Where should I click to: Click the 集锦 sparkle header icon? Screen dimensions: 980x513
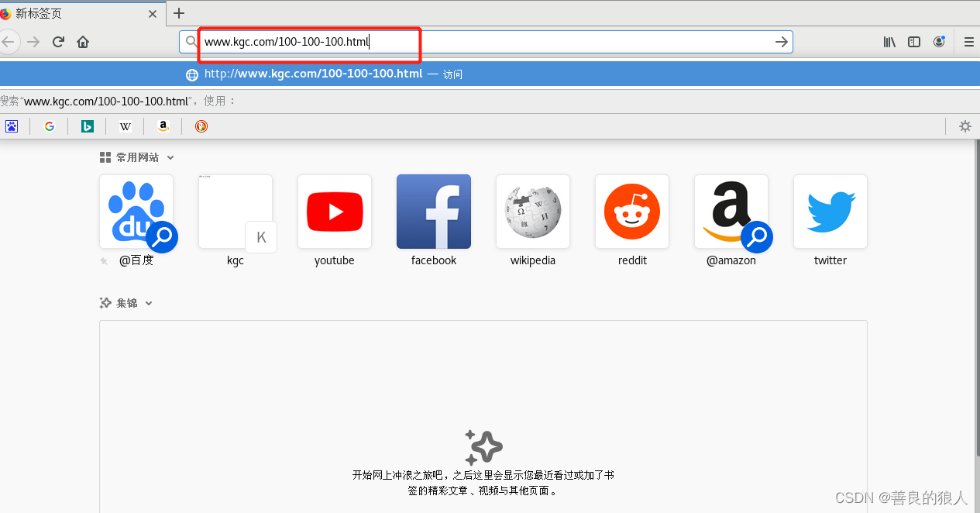[106, 303]
